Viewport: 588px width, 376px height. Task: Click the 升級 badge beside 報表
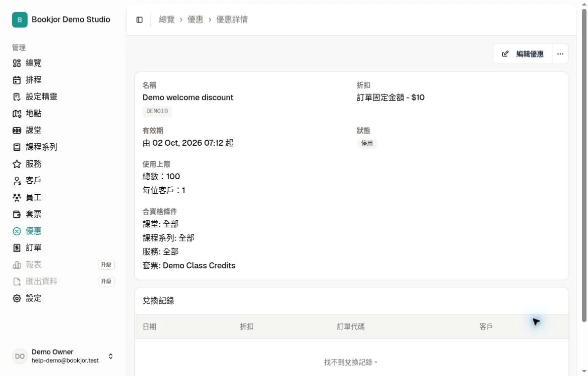[106, 265]
